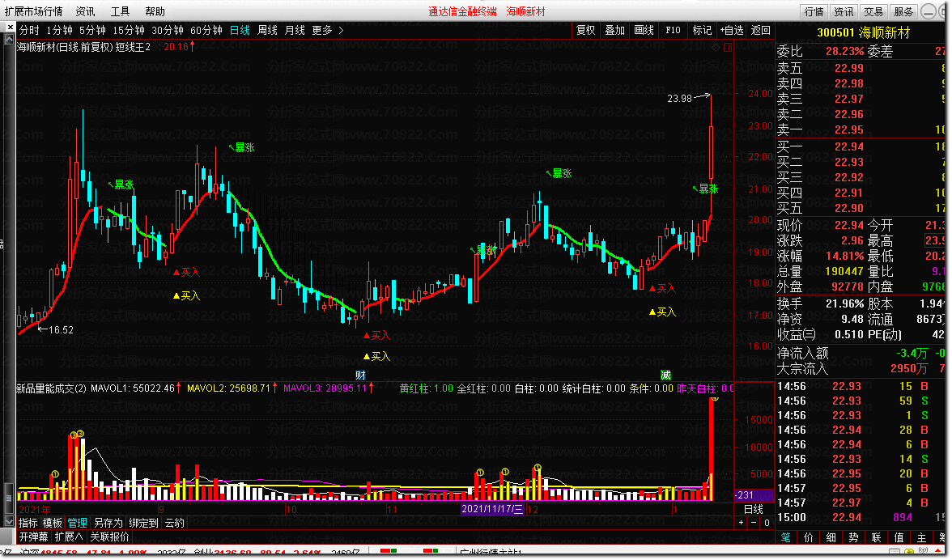Select the 联 tab in the quote panel
The height and width of the screenshot is (560, 952).
point(876,537)
